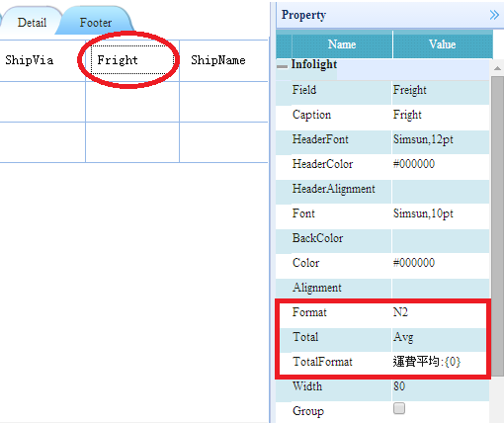504x423 pixels.
Task: Select the TotalFormat property name
Action: click(x=322, y=362)
